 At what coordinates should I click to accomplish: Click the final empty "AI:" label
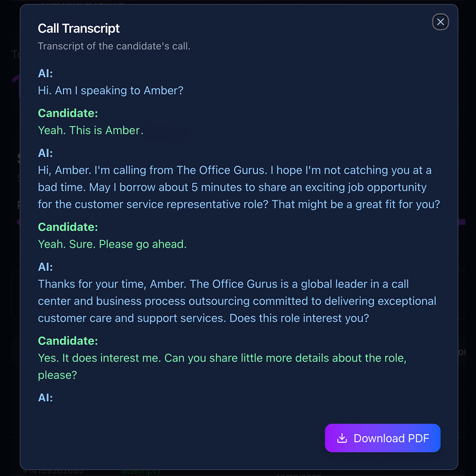point(45,397)
